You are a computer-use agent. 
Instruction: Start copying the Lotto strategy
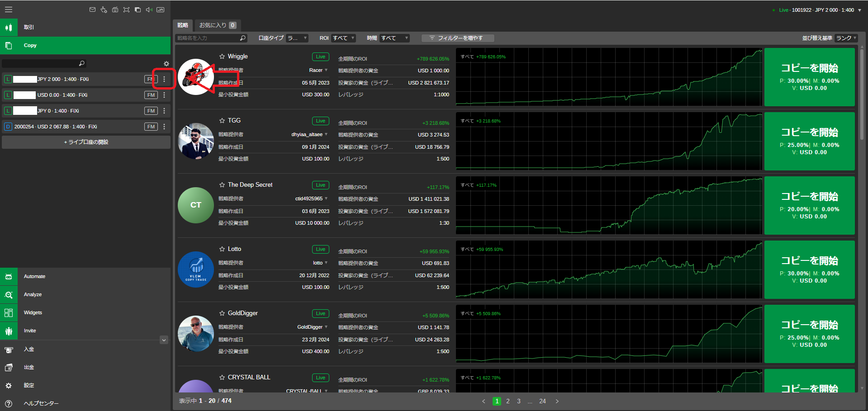(810, 270)
